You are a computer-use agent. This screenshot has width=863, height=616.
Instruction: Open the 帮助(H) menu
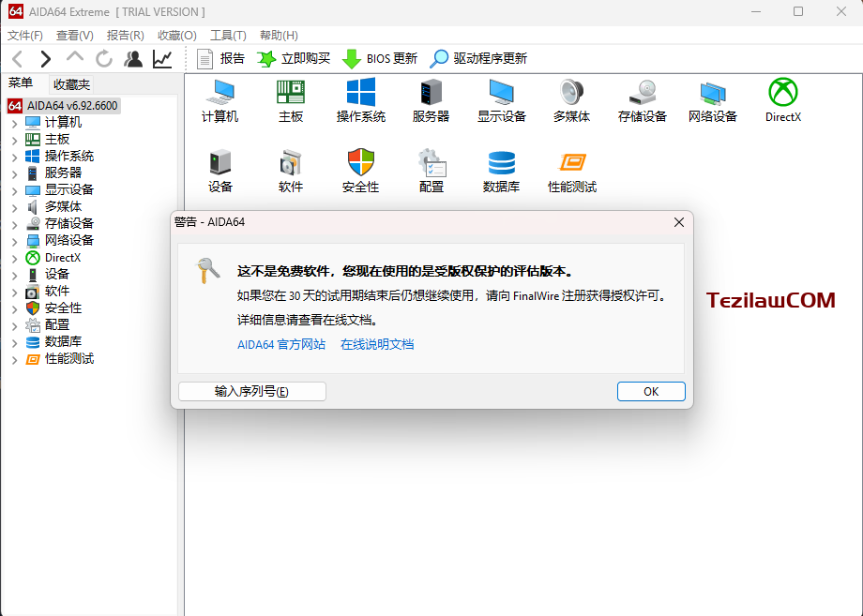pos(279,36)
